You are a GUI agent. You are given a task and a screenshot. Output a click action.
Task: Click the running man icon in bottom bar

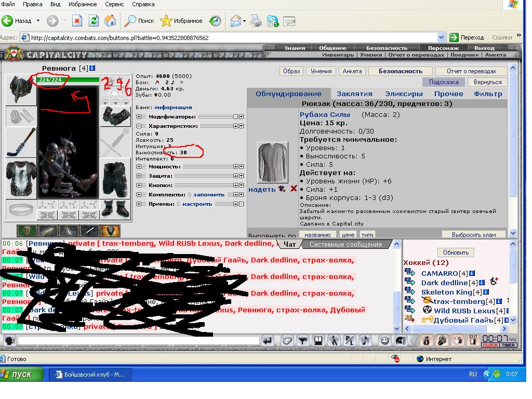[334, 341]
